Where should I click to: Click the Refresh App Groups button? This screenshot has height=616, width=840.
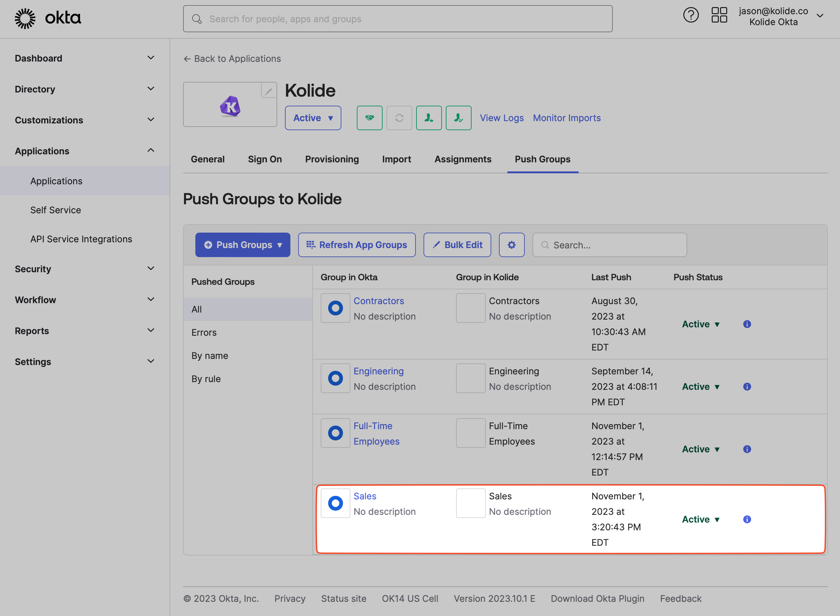click(356, 245)
